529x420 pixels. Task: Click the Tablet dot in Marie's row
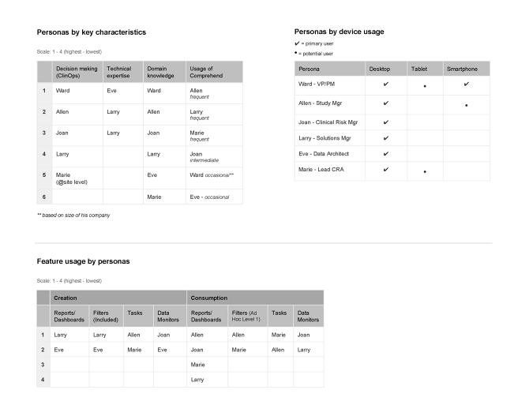point(425,171)
